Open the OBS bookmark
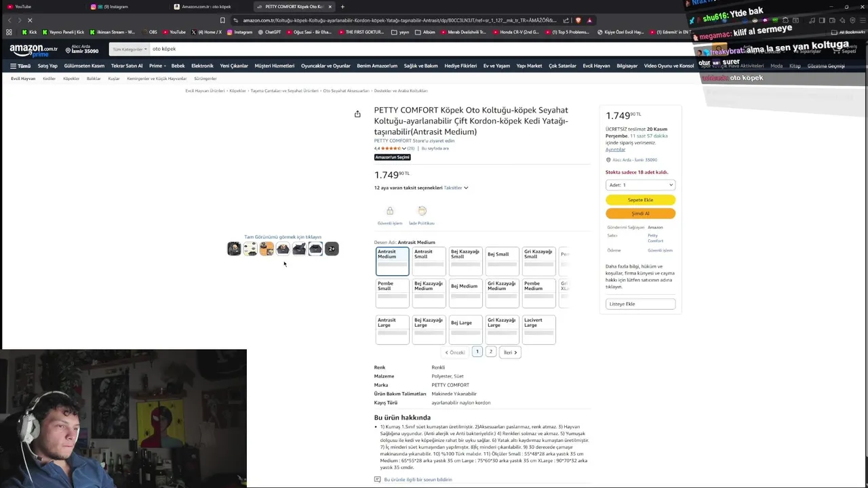 pyautogui.click(x=149, y=32)
